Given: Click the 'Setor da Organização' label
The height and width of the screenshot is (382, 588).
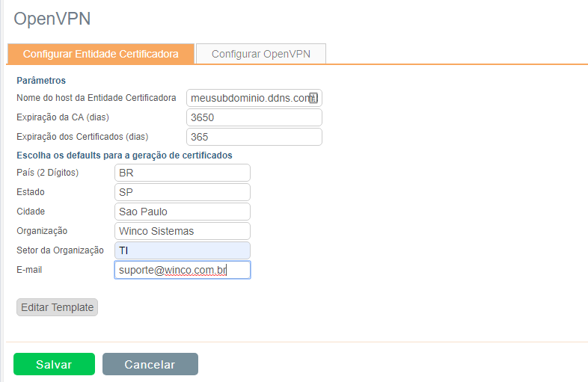Looking at the screenshot, I should pyautogui.click(x=60, y=250).
